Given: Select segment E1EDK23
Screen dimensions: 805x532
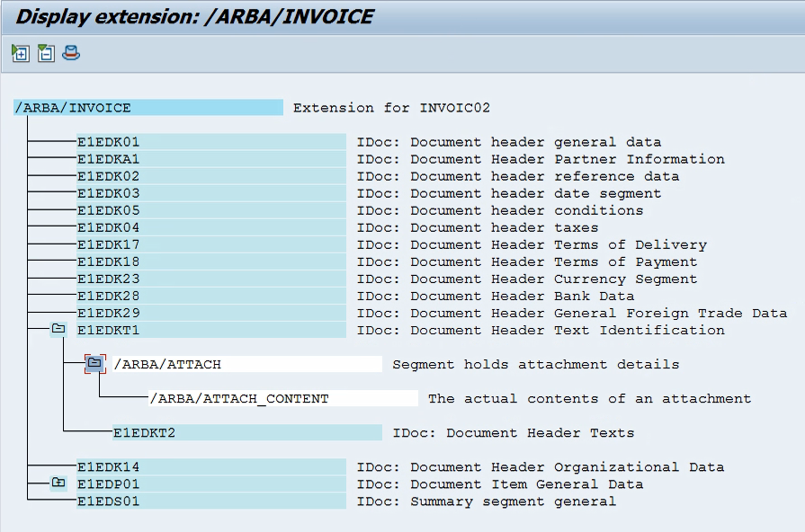Looking at the screenshot, I should (x=211, y=279).
